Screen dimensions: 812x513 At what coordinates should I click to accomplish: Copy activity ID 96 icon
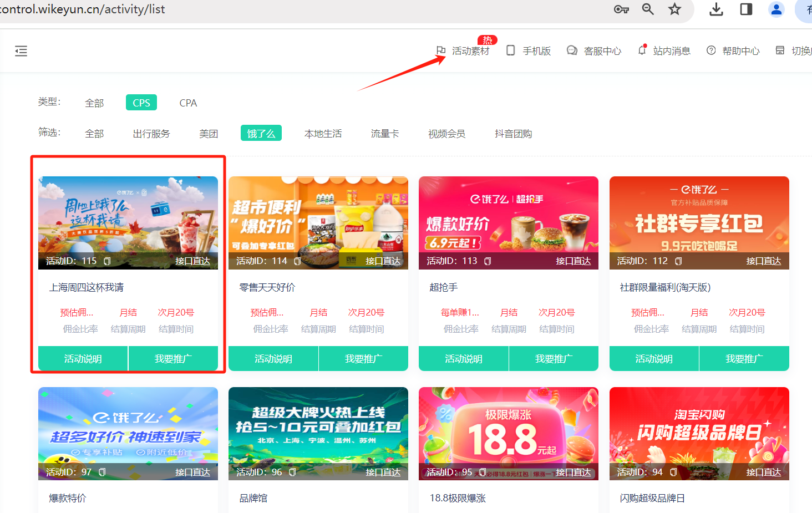(292, 472)
